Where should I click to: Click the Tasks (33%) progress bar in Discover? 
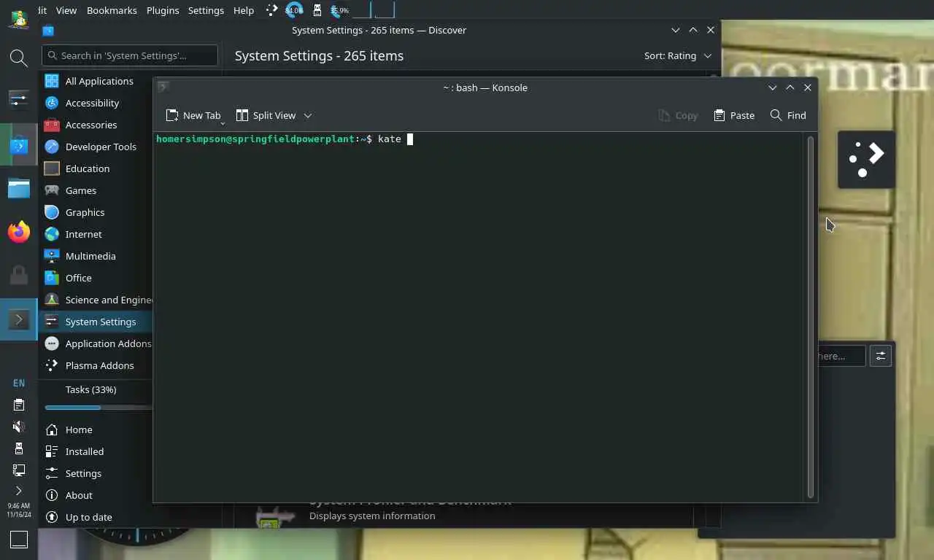99,408
